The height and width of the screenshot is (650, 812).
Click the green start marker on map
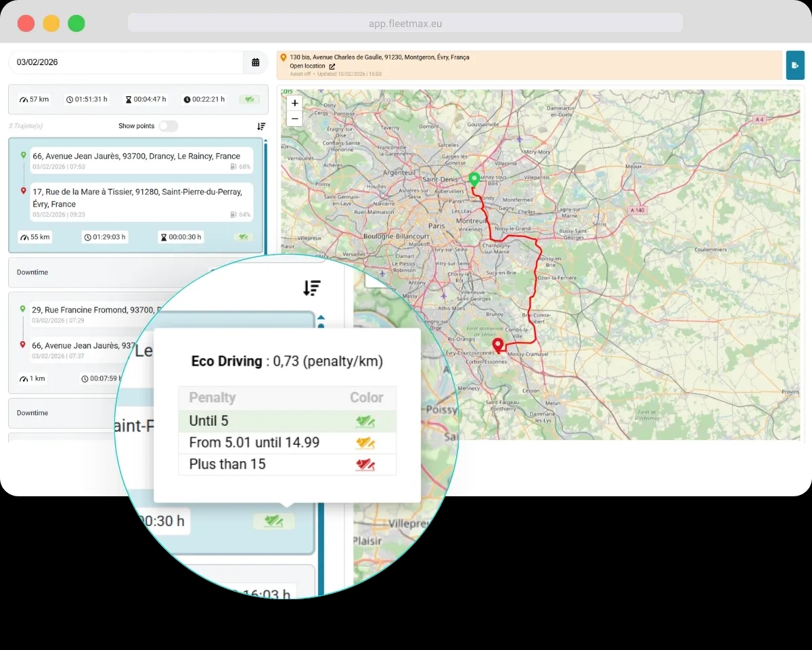[x=474, y=179]
